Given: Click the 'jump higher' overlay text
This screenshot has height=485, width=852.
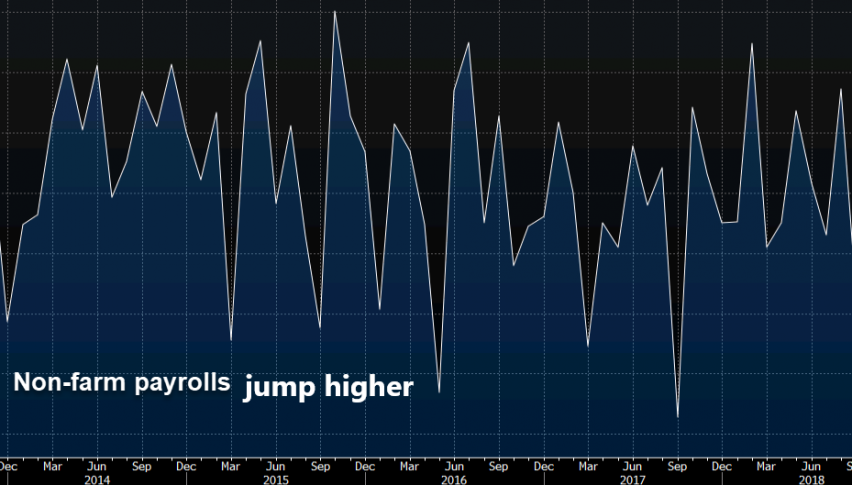Looking at the screenshot, I should coord(329,387).
